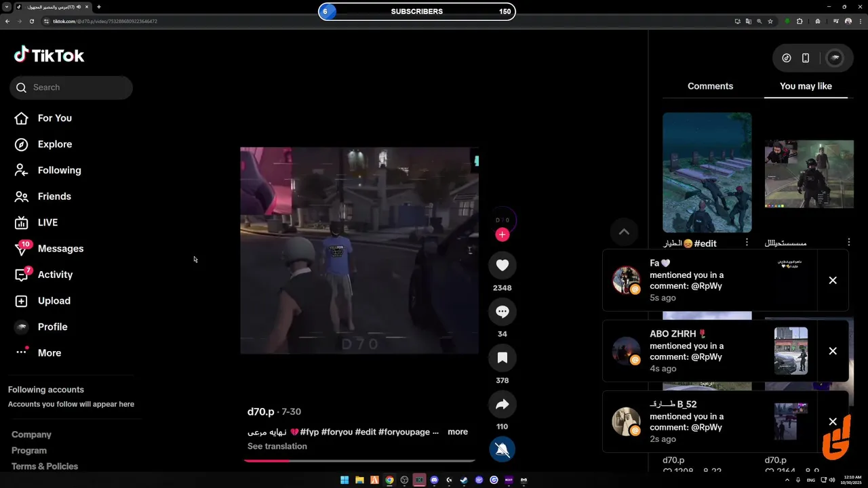Open the For You feed

pyautogui.click(x=54, y=118)
